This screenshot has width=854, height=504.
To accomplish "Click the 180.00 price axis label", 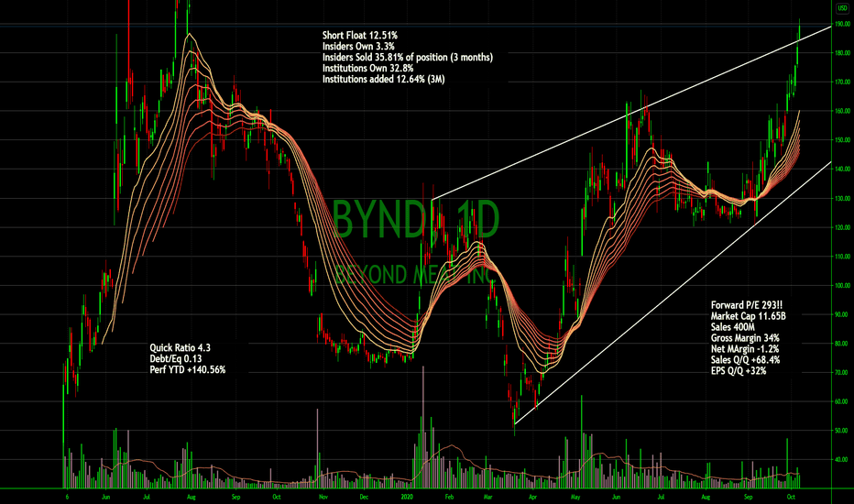I will tap(843, 53).
